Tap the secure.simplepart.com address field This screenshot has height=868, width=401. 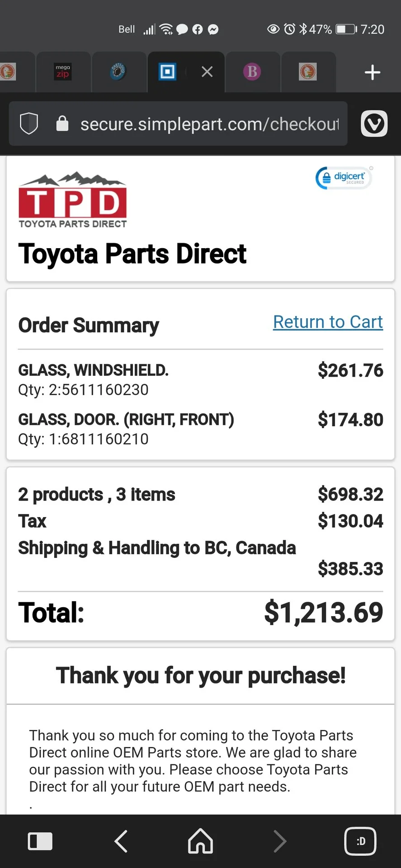click(209, 124)
